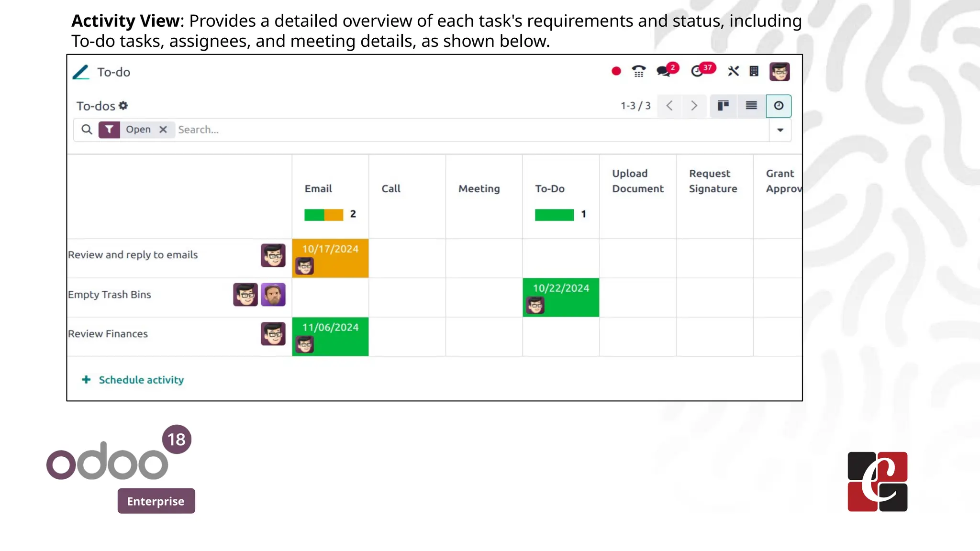Switch to Activity view clock icon

779,106
